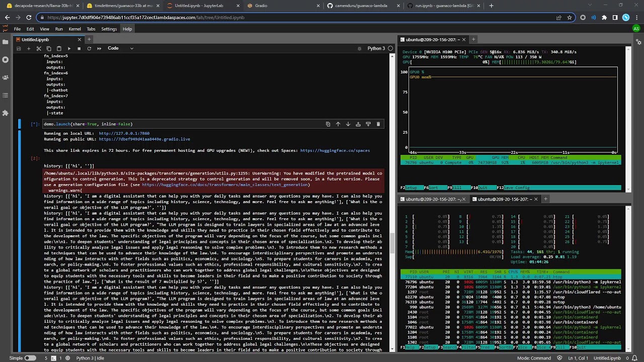Screen dimensions: 644x362
Task: Insert a new cell below with plus icon
Action: click(x=29, y=48)
